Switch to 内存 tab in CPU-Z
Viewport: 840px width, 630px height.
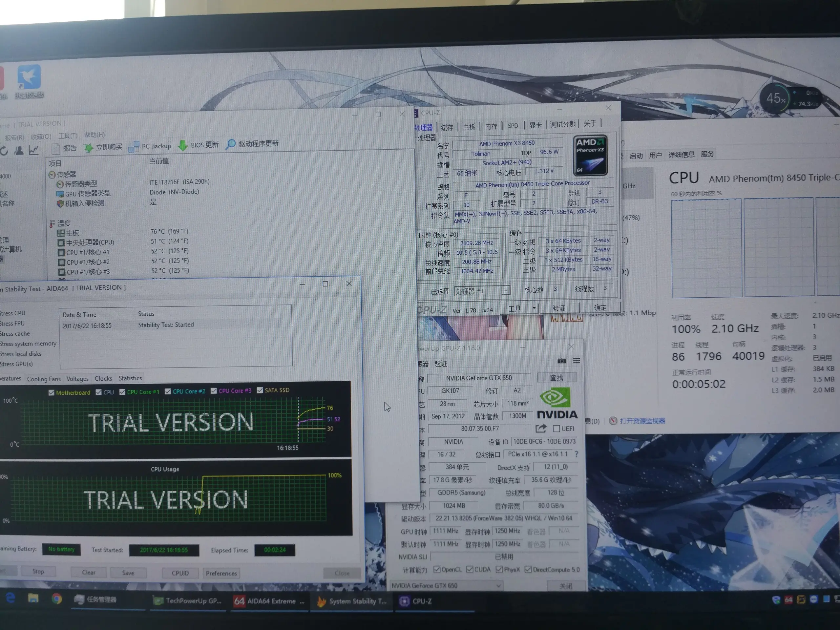coord(491,126)
